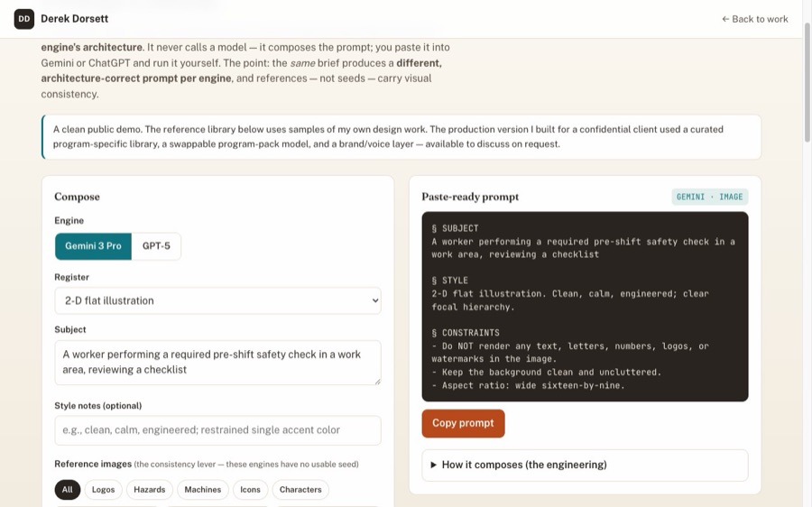The height and width of the screenshot is (507, 812).
Task: Filter references by Icons
Action: (250, 490)
